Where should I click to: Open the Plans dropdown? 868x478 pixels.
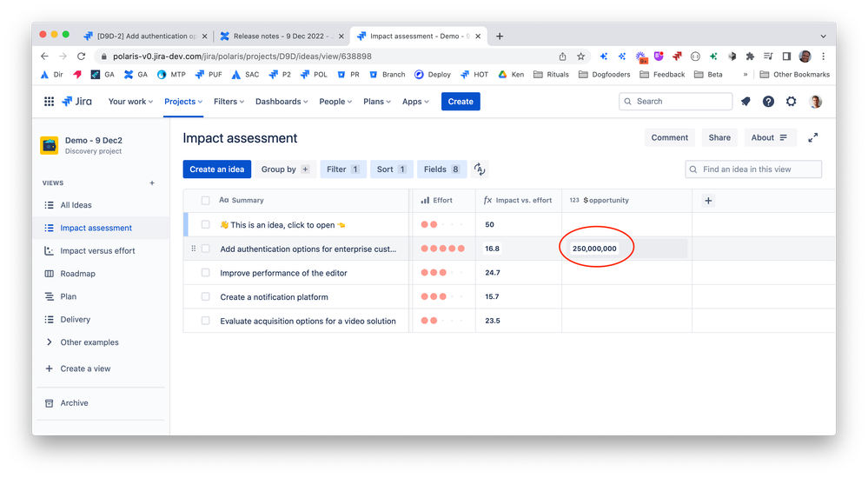point(377,102)
